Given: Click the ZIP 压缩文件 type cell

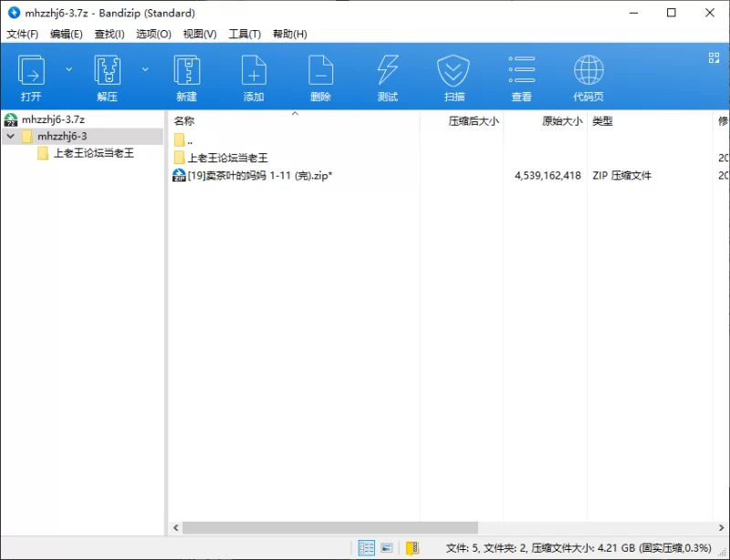Looking at the screenshot, I should 622,175.
